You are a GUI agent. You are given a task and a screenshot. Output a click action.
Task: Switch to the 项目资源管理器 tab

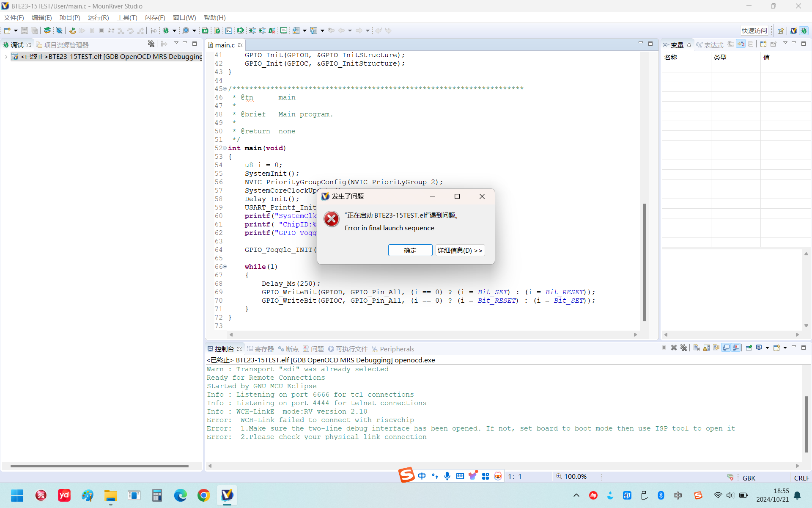(x=62, y=45)
